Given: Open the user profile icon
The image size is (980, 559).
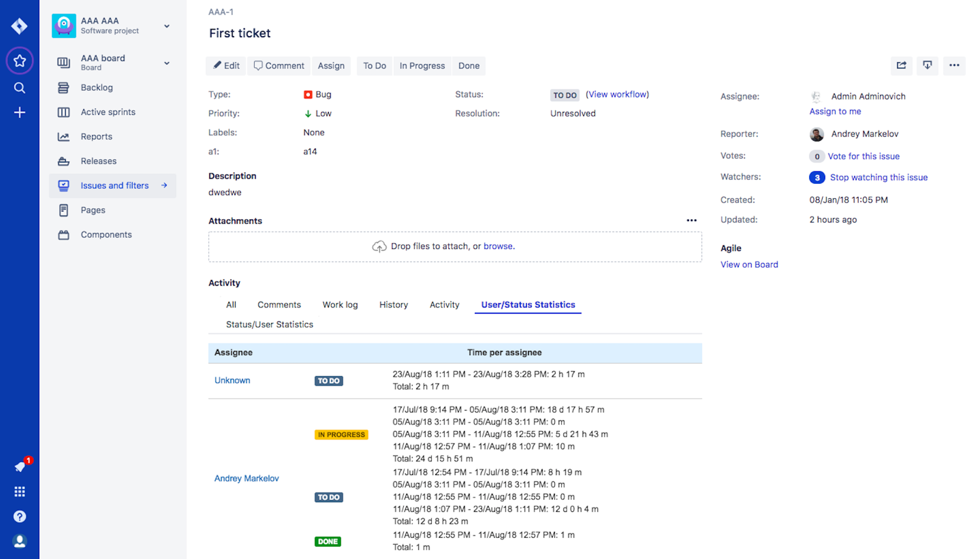Looking at the screenshot, I should [20, 542].
